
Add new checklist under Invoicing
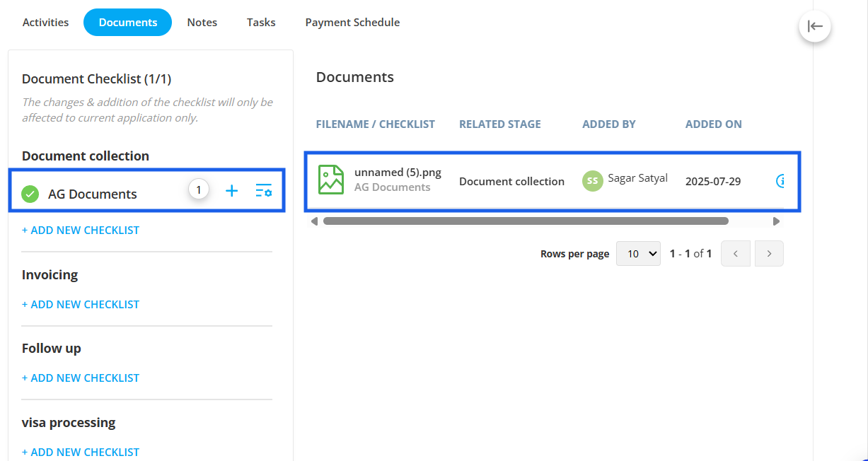click(81, 304)
